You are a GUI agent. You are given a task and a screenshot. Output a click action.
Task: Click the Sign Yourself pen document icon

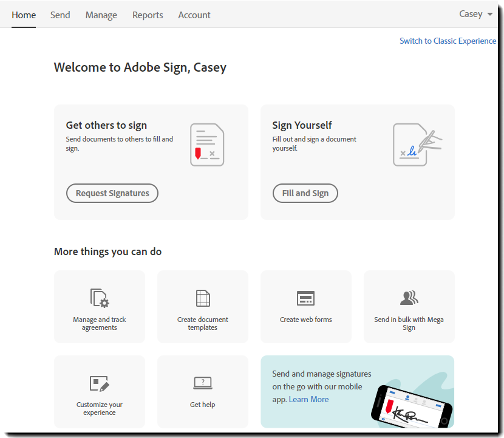(417, 145)
